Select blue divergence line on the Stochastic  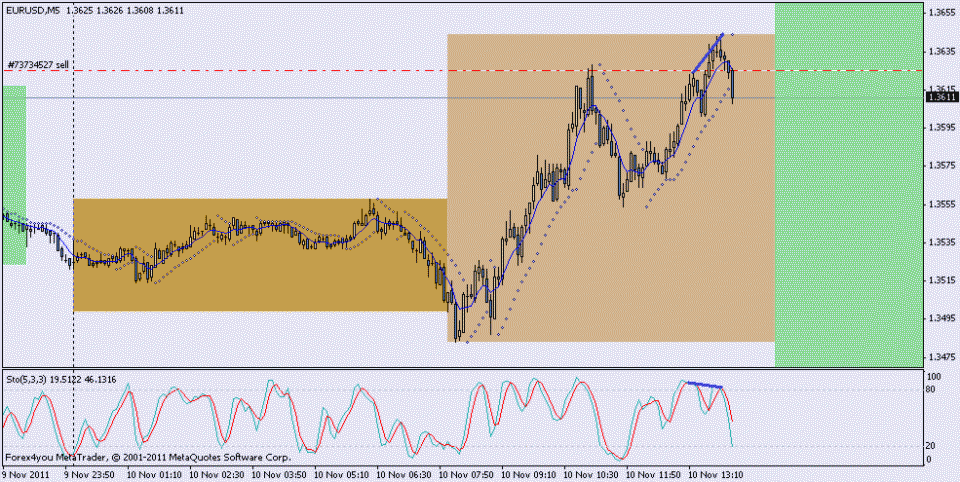click(703, 384)
